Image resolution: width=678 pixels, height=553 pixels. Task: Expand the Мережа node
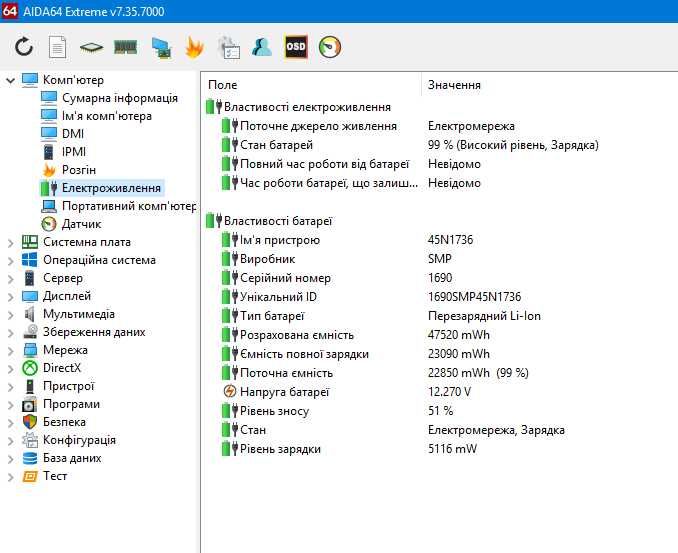pyautogui.click(x=11, y=351)
